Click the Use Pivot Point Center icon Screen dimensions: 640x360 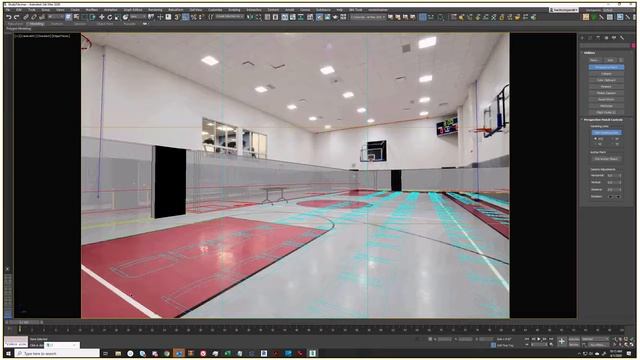click(x=151, y=17)
